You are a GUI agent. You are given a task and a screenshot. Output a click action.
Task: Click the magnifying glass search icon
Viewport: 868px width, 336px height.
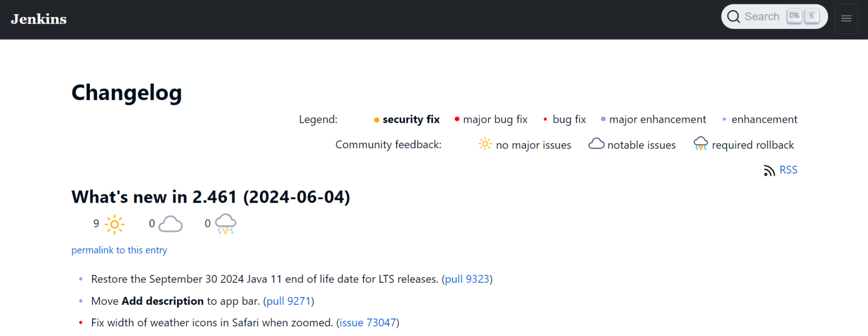click(x=733, y=16)
